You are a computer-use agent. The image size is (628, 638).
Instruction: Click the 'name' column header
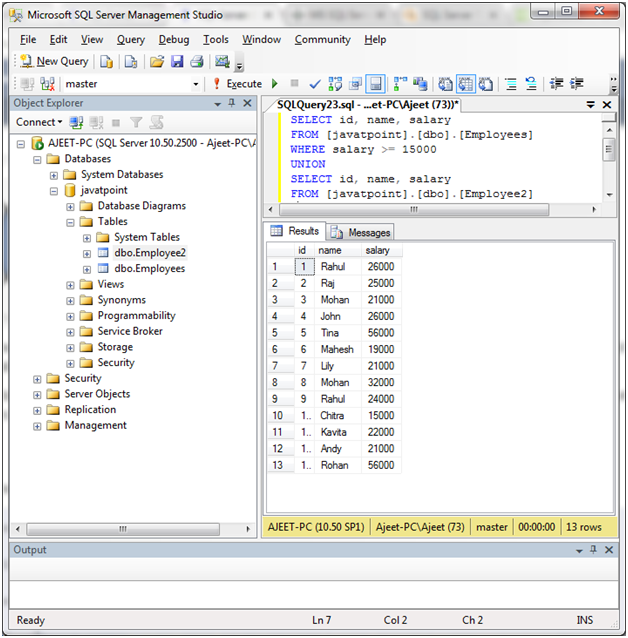pyautogui.click(x=338, y=250)
